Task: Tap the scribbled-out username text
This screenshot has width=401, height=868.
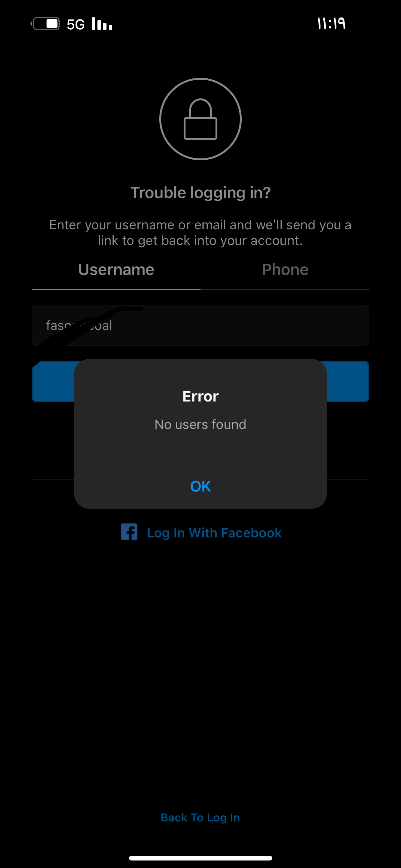Action: pyautogui.click(x=79, y=326)
